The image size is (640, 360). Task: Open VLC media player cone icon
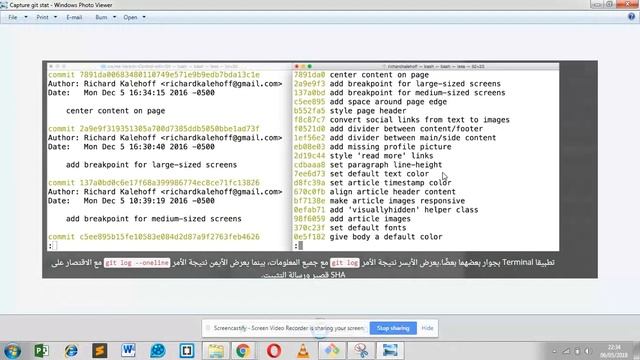[x=303, y=351]
